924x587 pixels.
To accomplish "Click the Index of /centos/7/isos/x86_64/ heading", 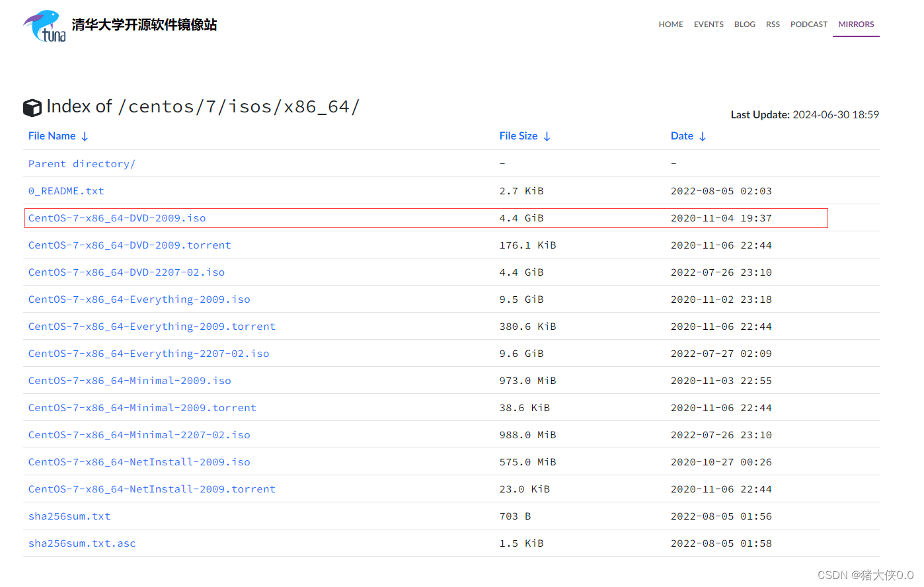I will (x=203, y=106).
